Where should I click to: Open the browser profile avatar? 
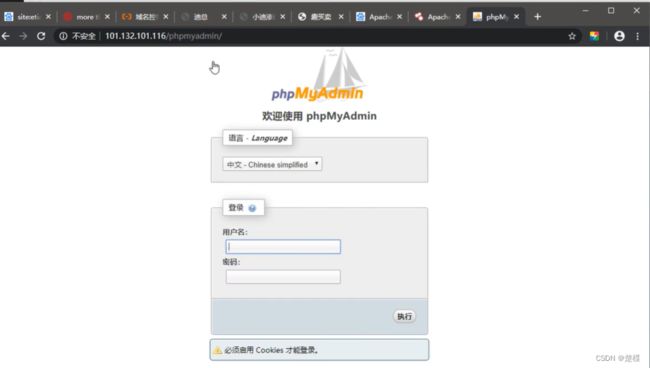(x=619, y=36)
